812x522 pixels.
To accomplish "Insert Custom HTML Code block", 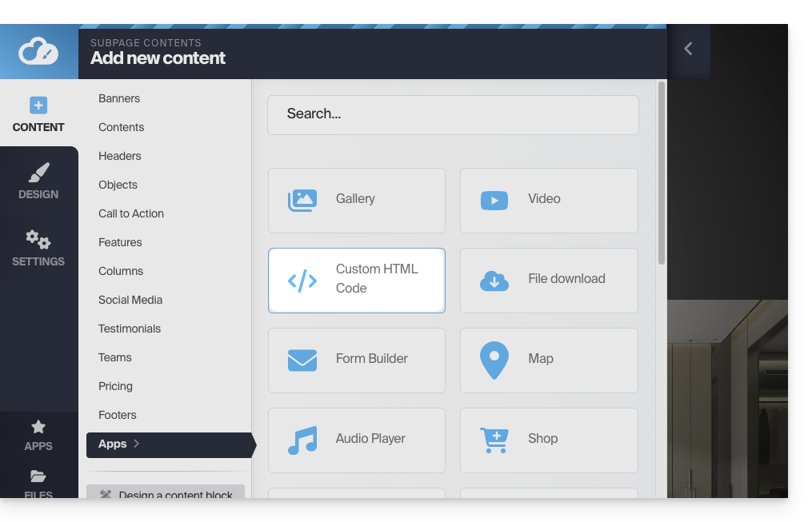I will click(x=356, y=280).
